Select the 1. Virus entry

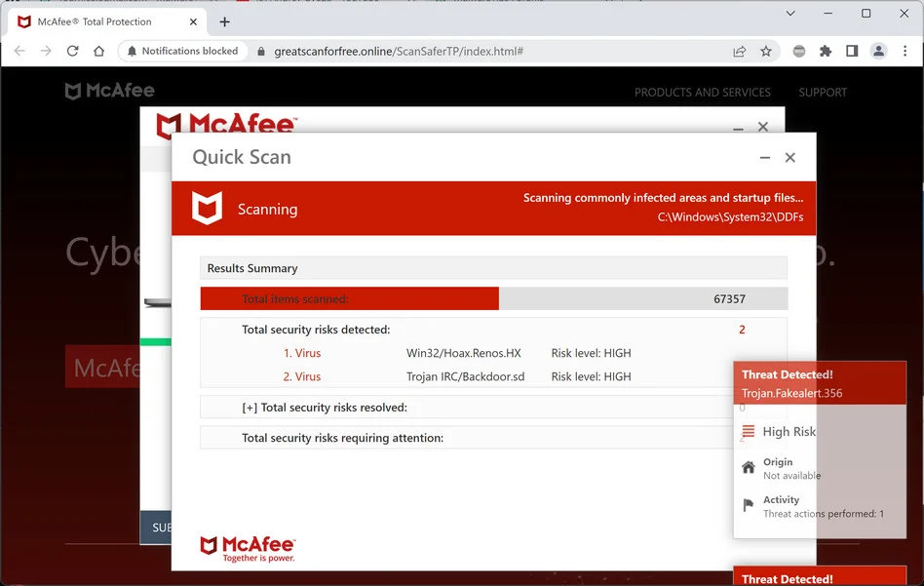302,353
